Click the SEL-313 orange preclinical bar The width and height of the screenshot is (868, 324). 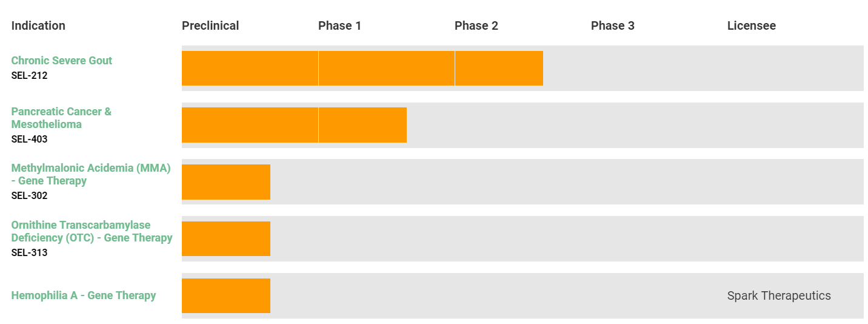[x=226, y=238]
